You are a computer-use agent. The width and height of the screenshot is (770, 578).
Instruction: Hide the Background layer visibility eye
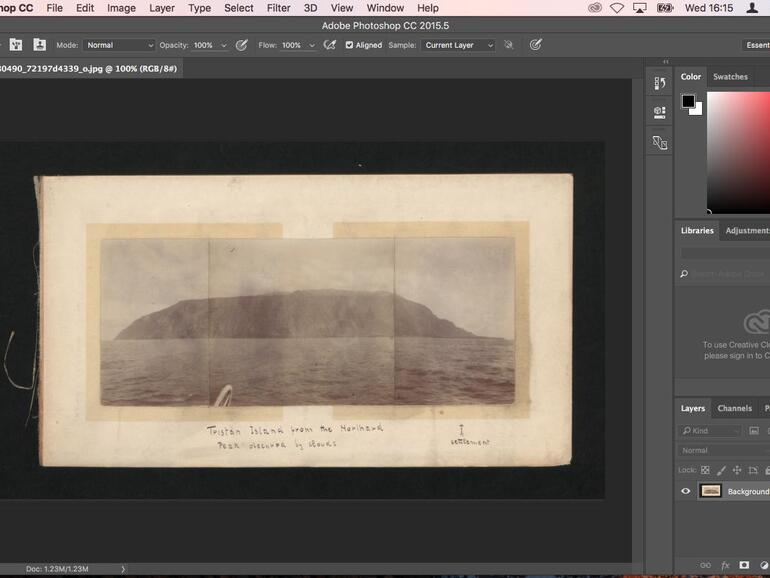coord(685,491)
